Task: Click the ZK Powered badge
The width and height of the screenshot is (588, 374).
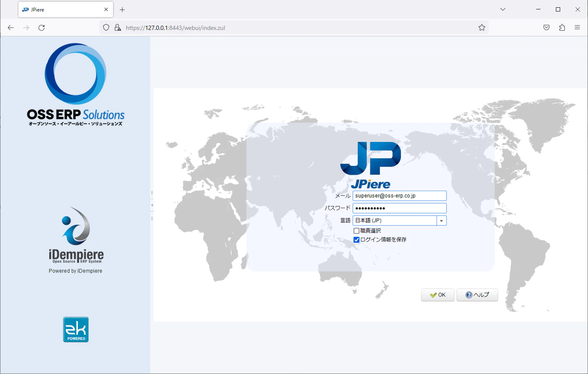Action: 76,330
